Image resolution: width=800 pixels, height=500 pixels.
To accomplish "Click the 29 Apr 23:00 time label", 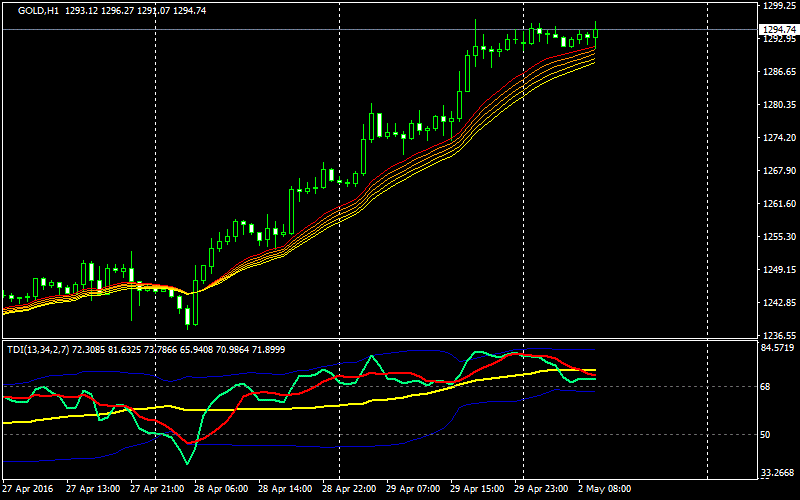I will coord(541,489).
